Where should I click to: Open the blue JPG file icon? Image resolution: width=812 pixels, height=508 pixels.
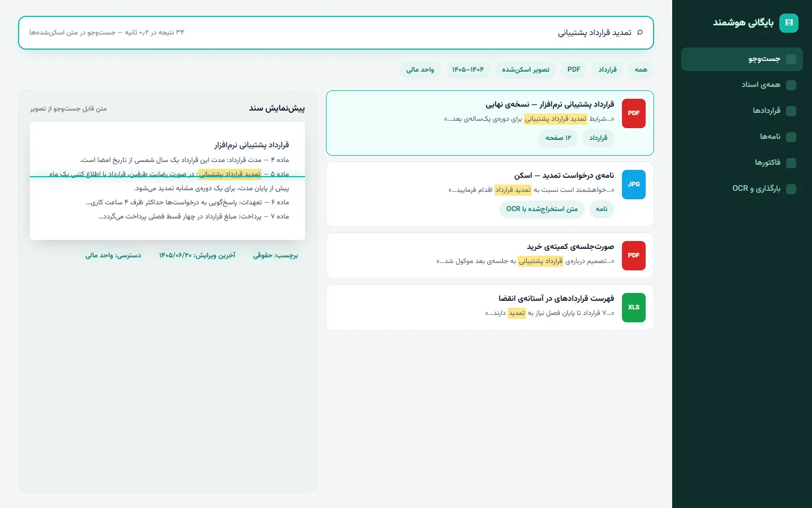click(634, 185)
